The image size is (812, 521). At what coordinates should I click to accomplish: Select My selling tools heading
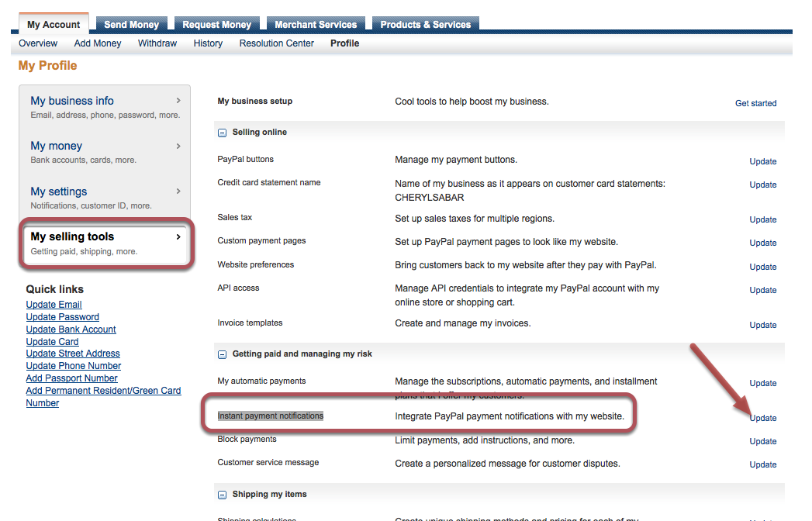72,236
